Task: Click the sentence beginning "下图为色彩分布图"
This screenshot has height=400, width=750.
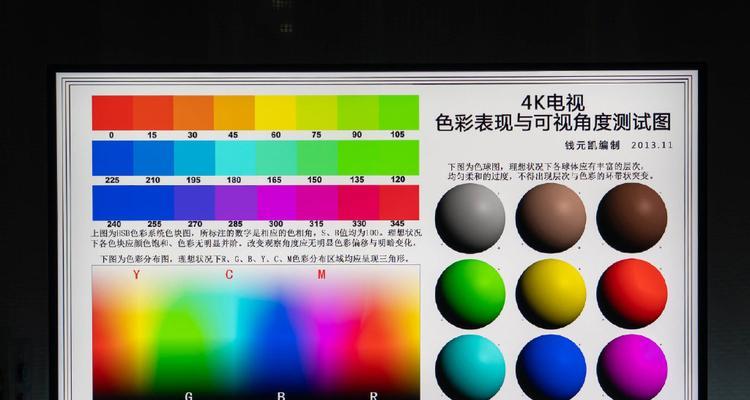Action: [x=254, y=258]
